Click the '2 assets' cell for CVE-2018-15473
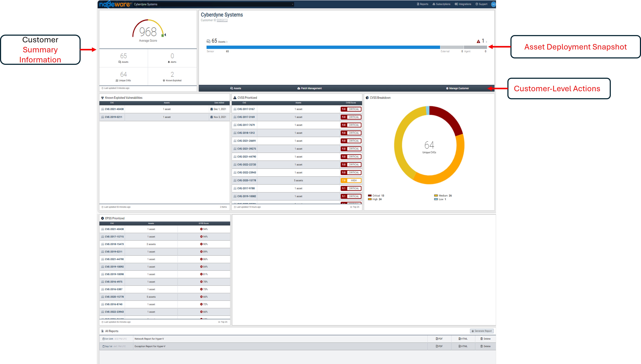The width and height of the screenshot is (641, 364). click(x=151, y=244)
